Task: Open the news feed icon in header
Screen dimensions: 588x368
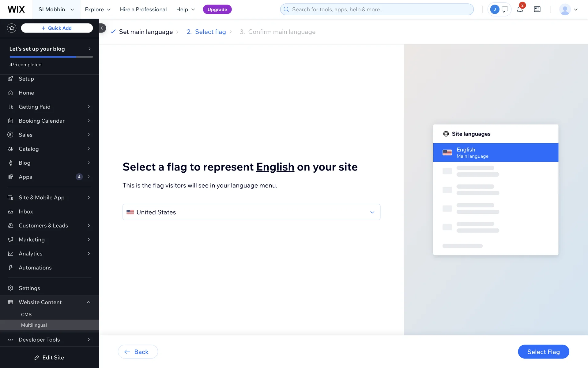Action: coord(537,10)
